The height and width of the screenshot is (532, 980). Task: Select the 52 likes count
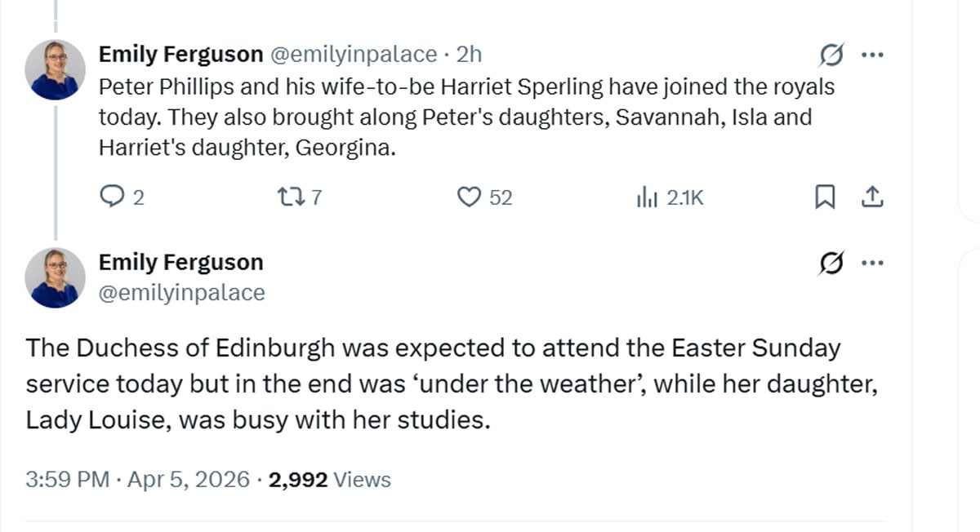496,197
